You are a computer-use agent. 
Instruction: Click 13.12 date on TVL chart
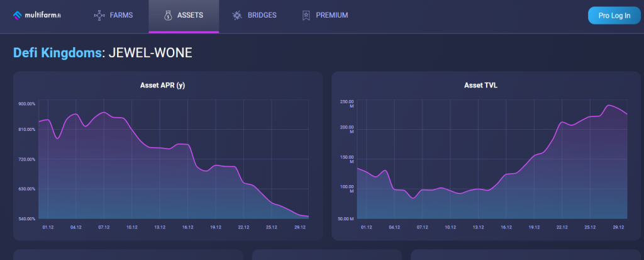478,227
